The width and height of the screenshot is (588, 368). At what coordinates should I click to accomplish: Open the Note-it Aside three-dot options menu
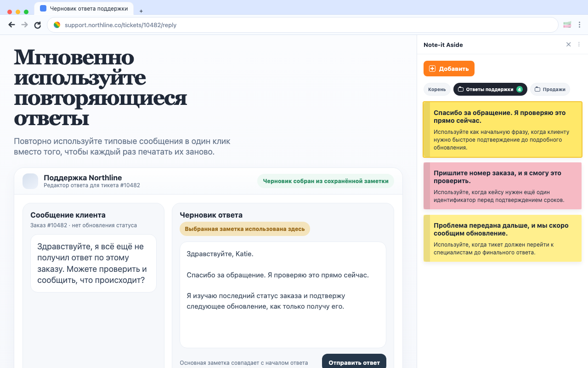pos(579,44)
